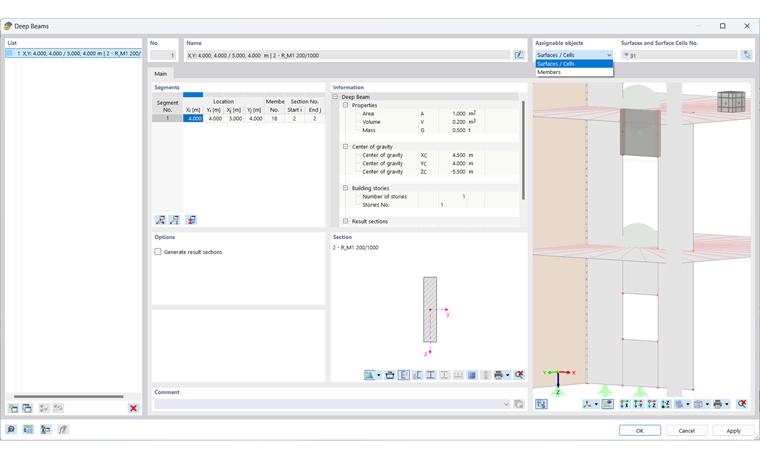
Task: Open the Assignable objects combo box
Action: (x=574, y=55)
